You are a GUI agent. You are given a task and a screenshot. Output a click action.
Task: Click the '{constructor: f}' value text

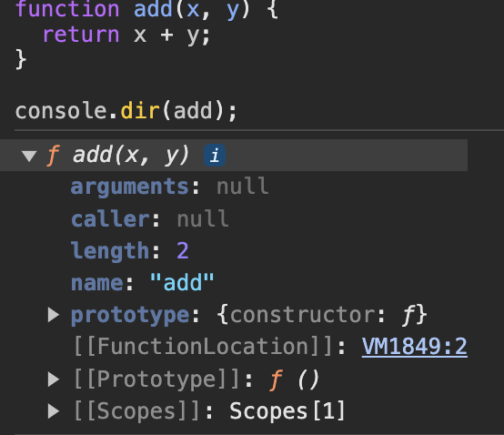tap(322, 315)
